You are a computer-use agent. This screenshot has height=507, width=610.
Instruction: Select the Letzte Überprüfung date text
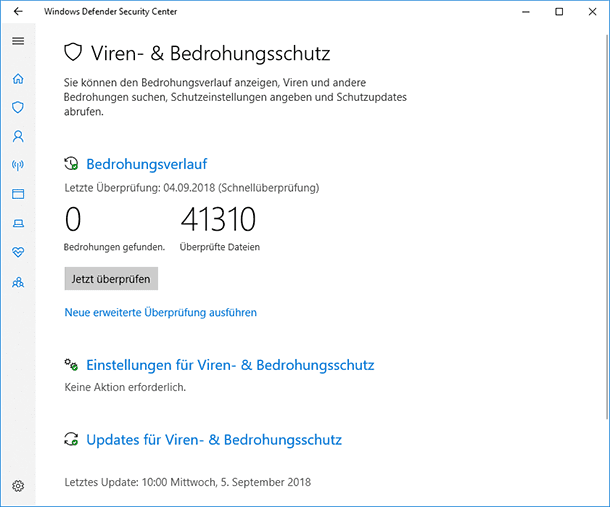coord(192,188)
